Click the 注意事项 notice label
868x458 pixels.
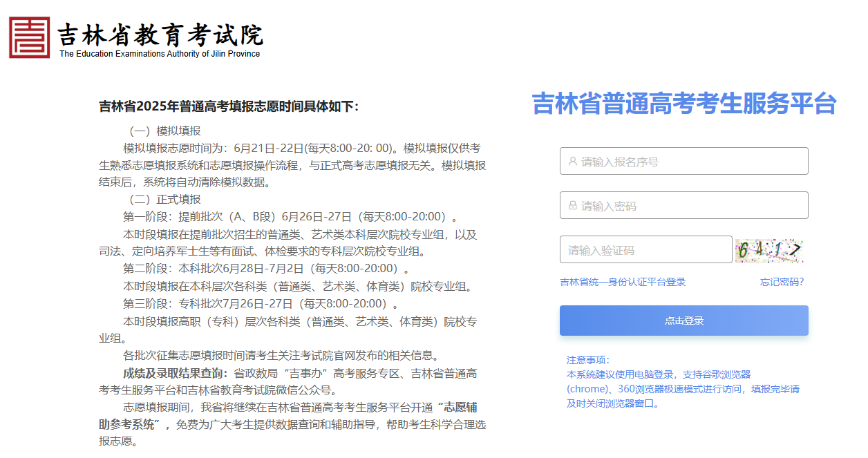point(588,360)
